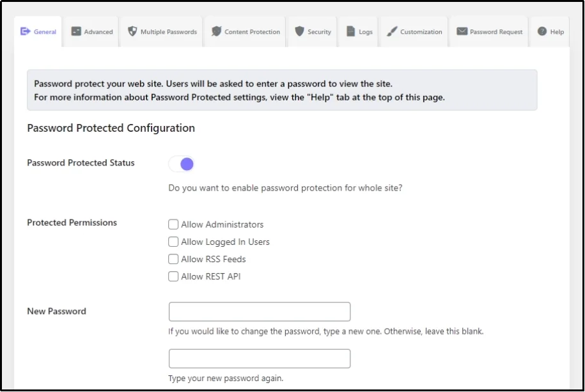Enable the Allow Administrators checkbox
Image resolution: width=585 pixels, height=392 pixels.
click(x=173, y=224)
